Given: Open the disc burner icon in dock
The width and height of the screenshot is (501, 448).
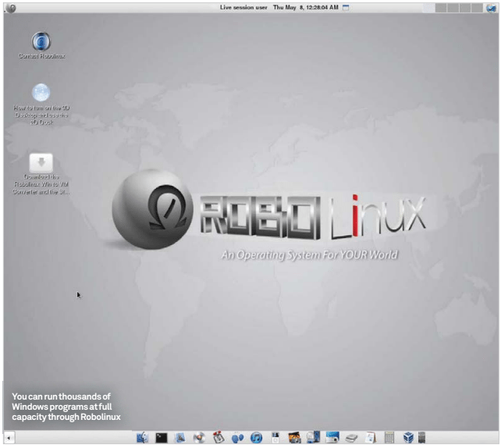Looking at the screenshot, I should coord(199,437).
